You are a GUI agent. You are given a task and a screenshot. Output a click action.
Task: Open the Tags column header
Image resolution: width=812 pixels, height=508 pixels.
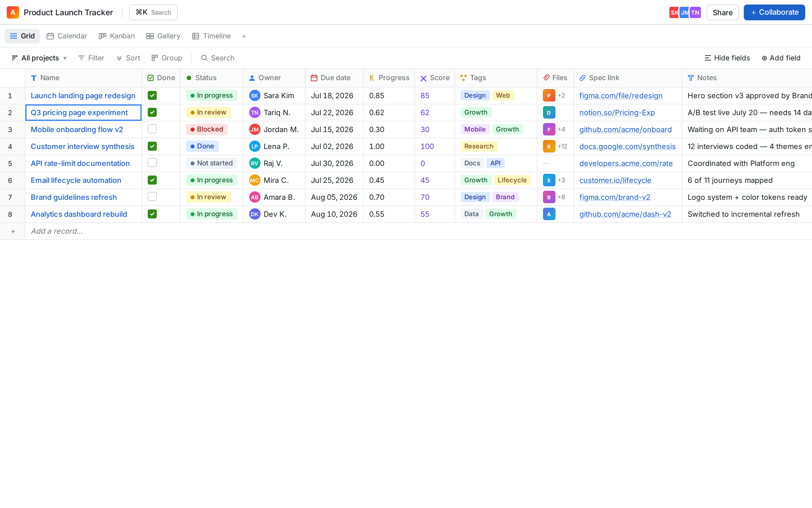[x=496, y=78]
